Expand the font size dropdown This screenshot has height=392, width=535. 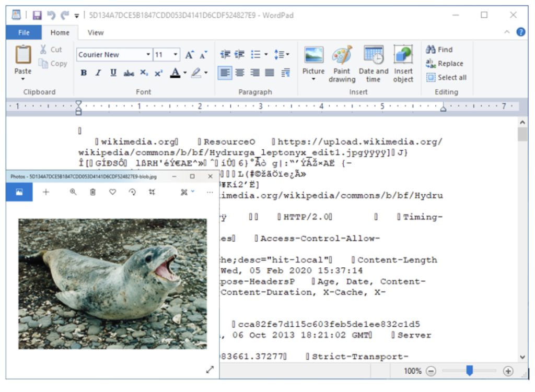(x=176, y=55)
